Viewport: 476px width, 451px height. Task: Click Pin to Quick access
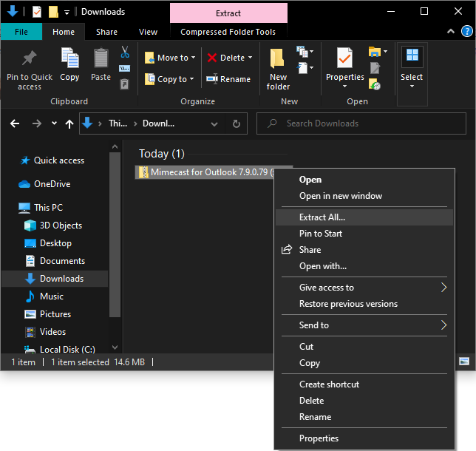point(30,69)
